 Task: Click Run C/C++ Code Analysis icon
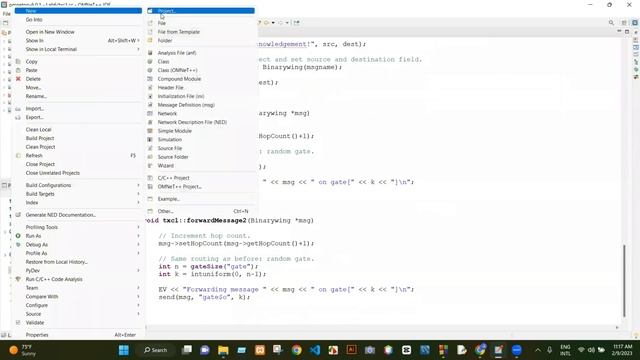[x=18, y=279]
